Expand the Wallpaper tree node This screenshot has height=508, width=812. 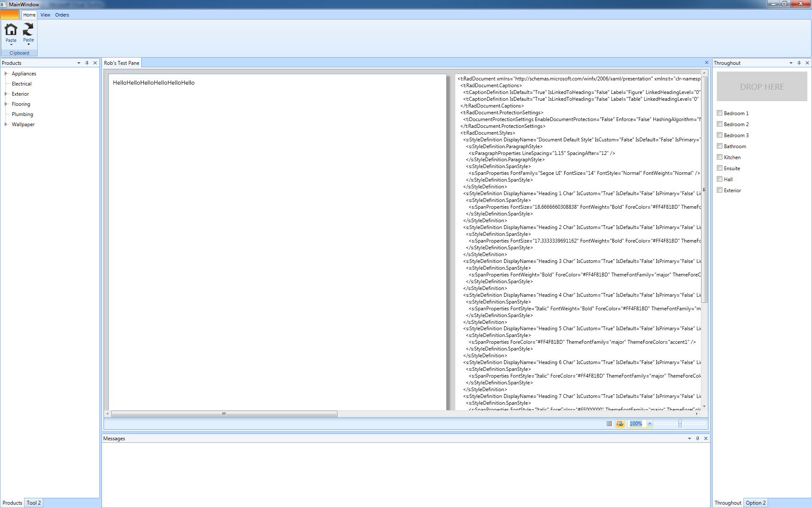pos(6,124)
